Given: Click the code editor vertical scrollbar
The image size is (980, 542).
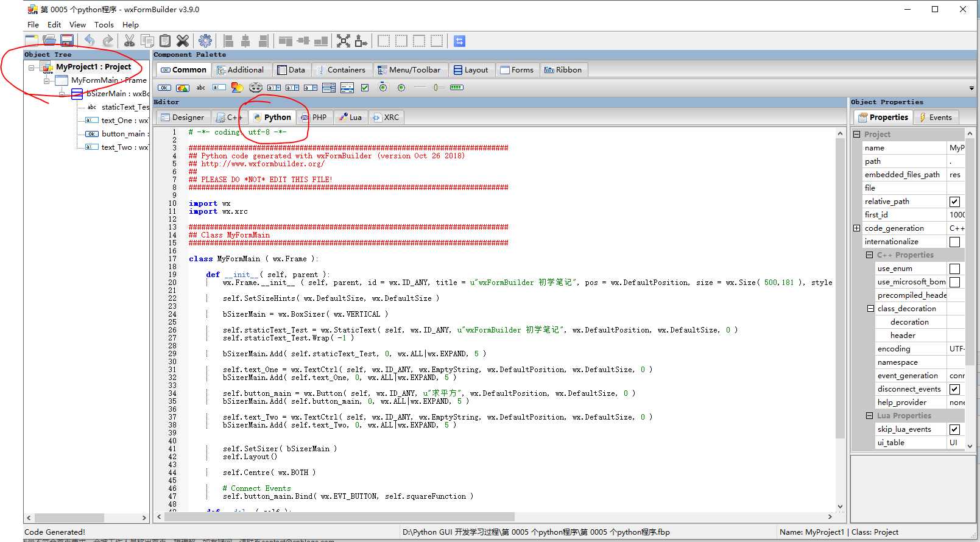Looking at the screenshot, I should click(840, 320).
